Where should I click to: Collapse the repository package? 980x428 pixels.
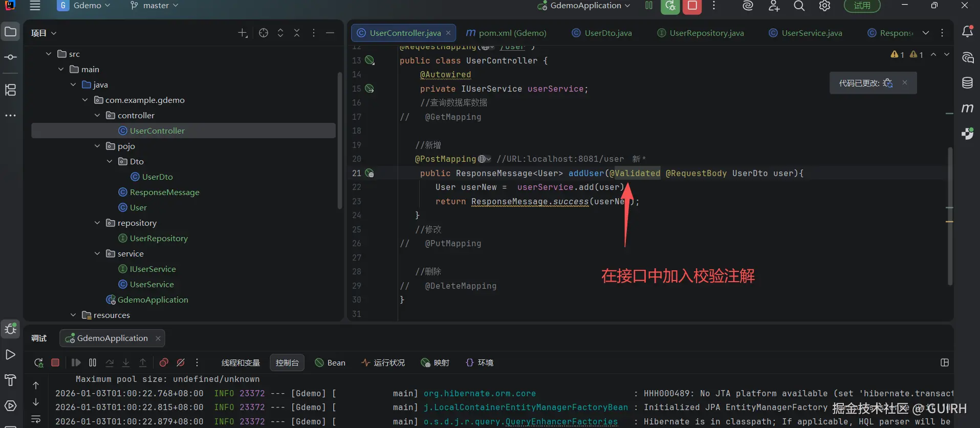coord(97,223)
